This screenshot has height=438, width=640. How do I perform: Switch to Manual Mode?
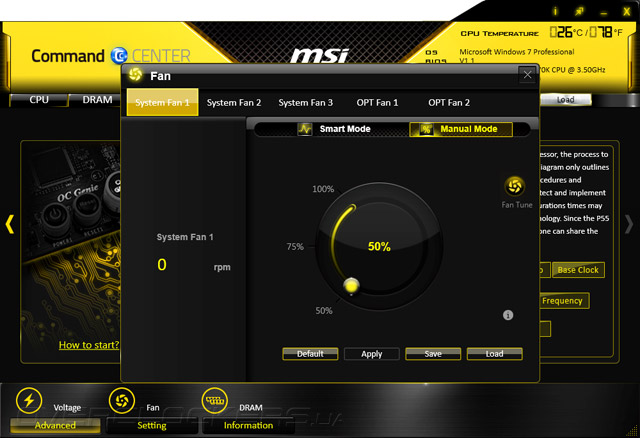click(x=461, y=129)
